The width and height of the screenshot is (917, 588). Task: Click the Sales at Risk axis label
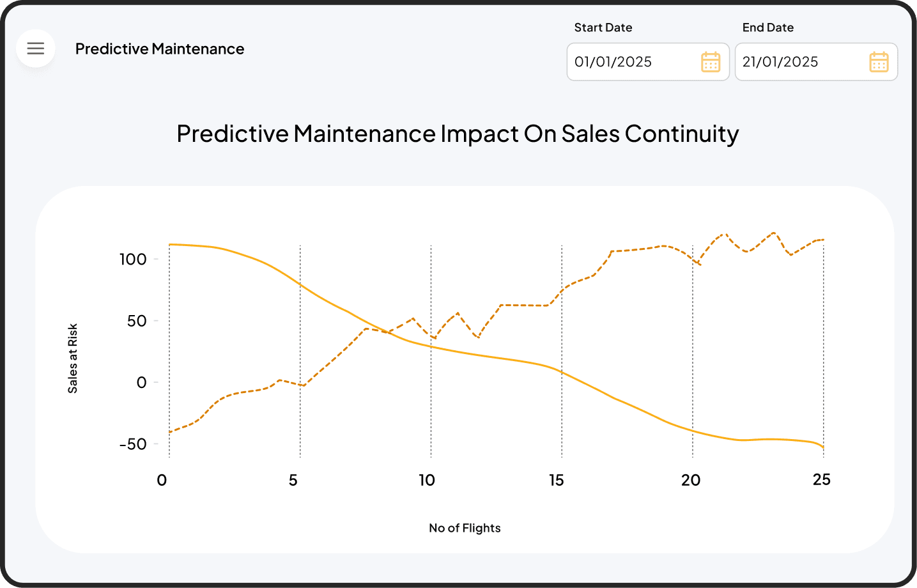click(73, 358)
